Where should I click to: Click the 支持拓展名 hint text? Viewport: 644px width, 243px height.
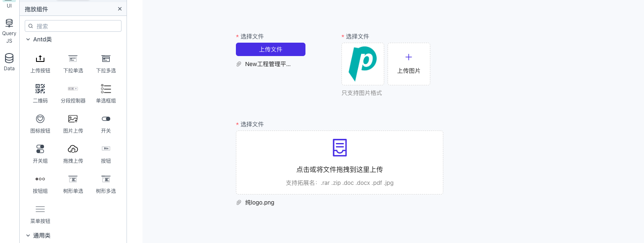click(x=339, y=183)
